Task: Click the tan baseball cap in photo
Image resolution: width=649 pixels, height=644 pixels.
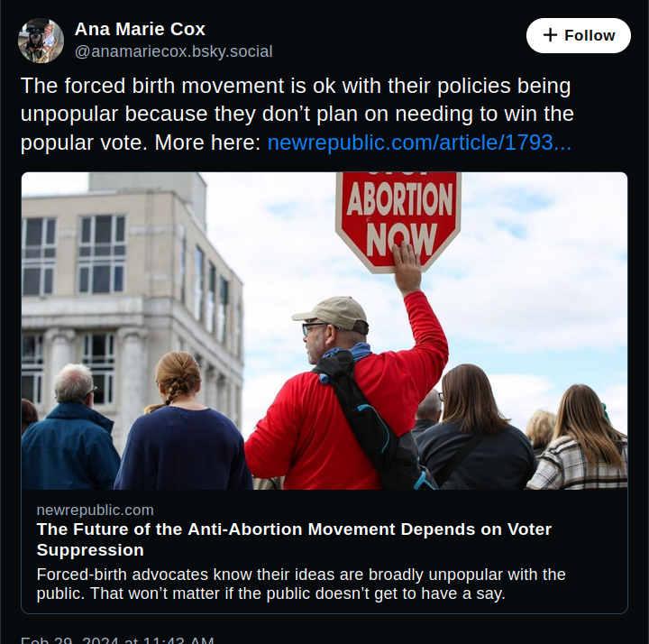Action: 332,312
